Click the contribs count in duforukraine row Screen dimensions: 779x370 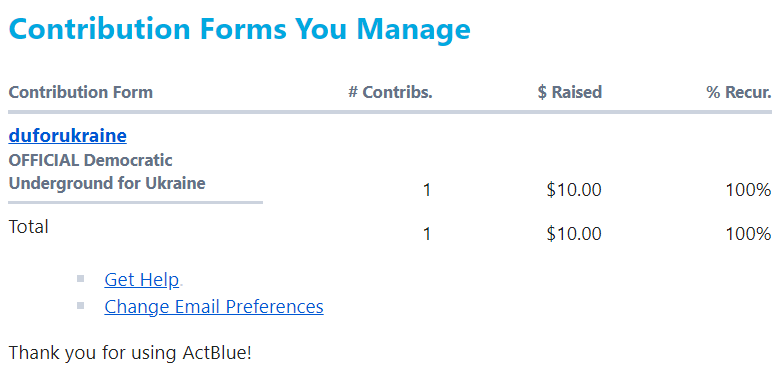click(x=426, y=190)
